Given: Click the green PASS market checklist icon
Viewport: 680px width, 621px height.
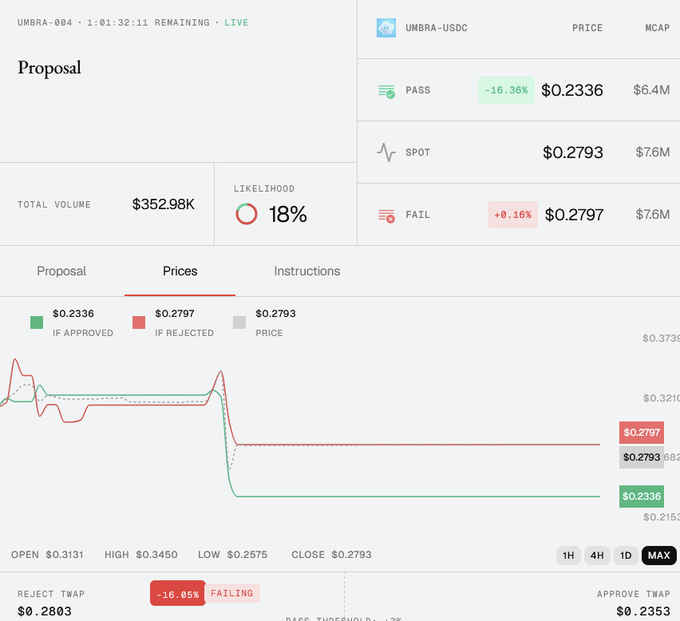Looking at the screenshot, I should [386, 91].
